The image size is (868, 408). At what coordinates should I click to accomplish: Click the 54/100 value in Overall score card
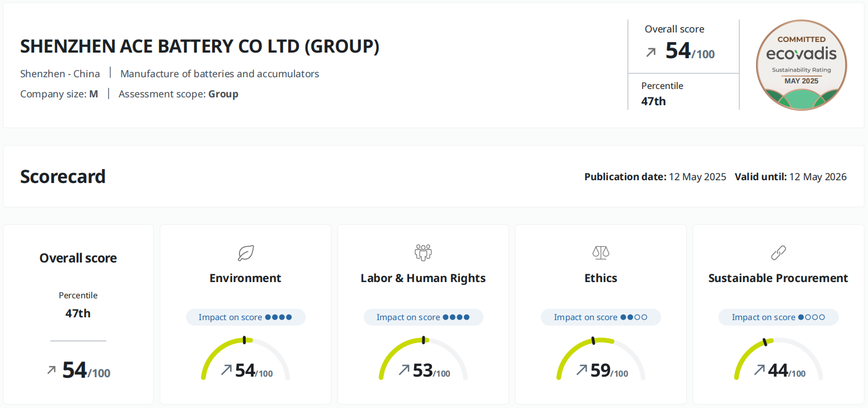click(x=86, y=370)
